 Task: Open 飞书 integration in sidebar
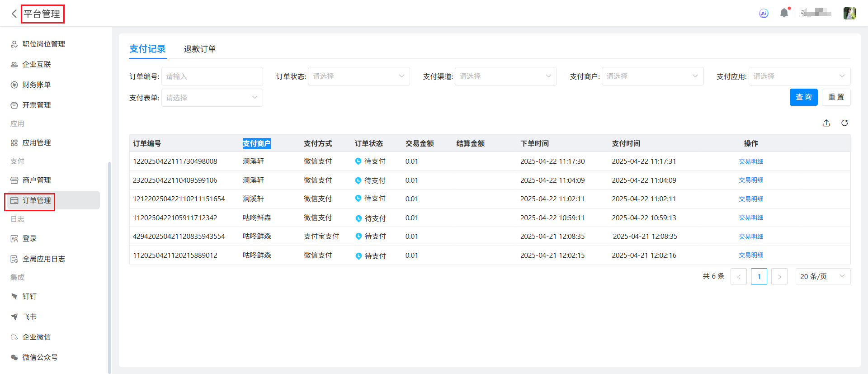pos(29,317)
